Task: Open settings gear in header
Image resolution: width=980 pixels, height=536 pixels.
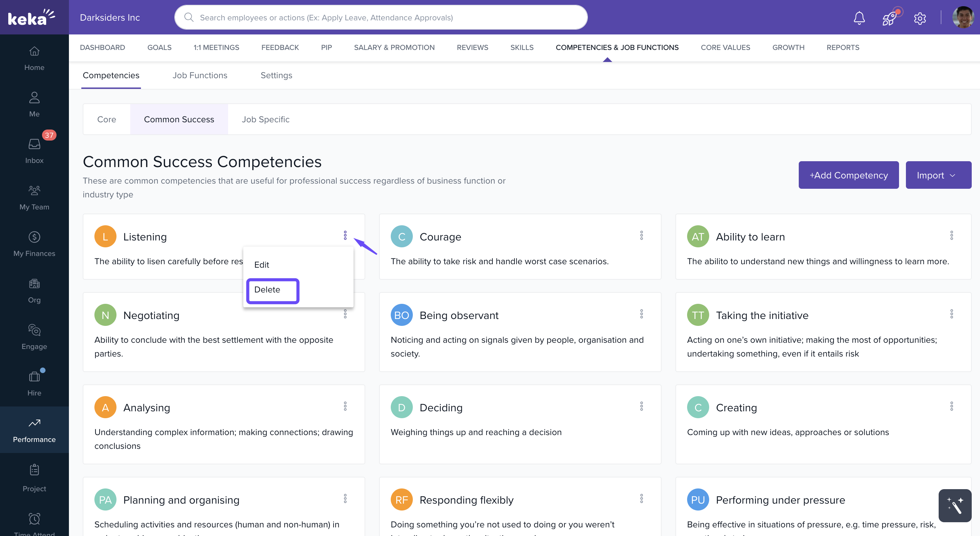Action: point(920,18)
